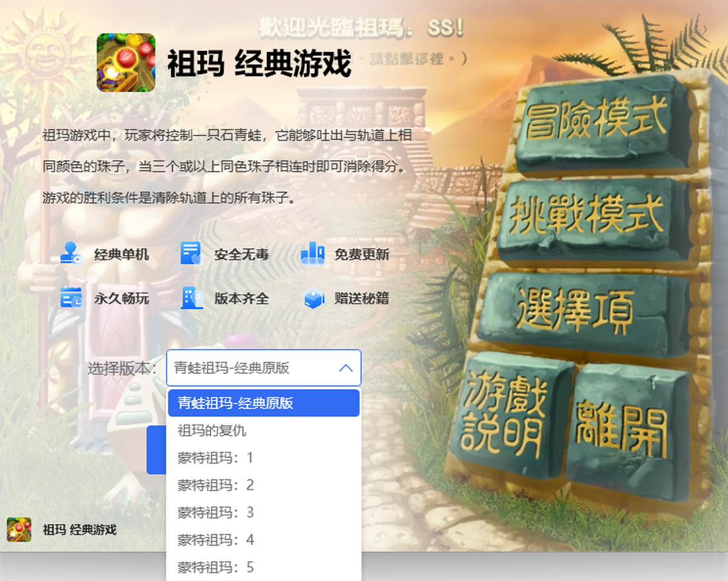Select 蒙特祖玛：5 option
The width and height of the screenshot is (728, 581).
[x=264, y=568]
